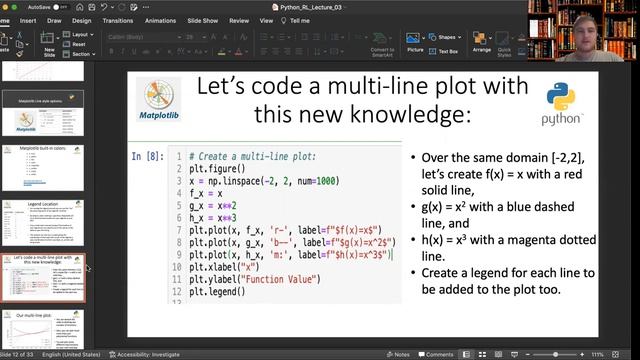
Task: Open the New Slide dropdown arrow
Action: (x=58, y=38)
